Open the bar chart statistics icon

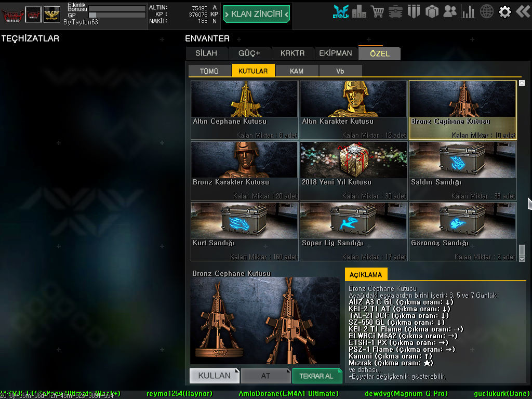click(x=468, y=12)
